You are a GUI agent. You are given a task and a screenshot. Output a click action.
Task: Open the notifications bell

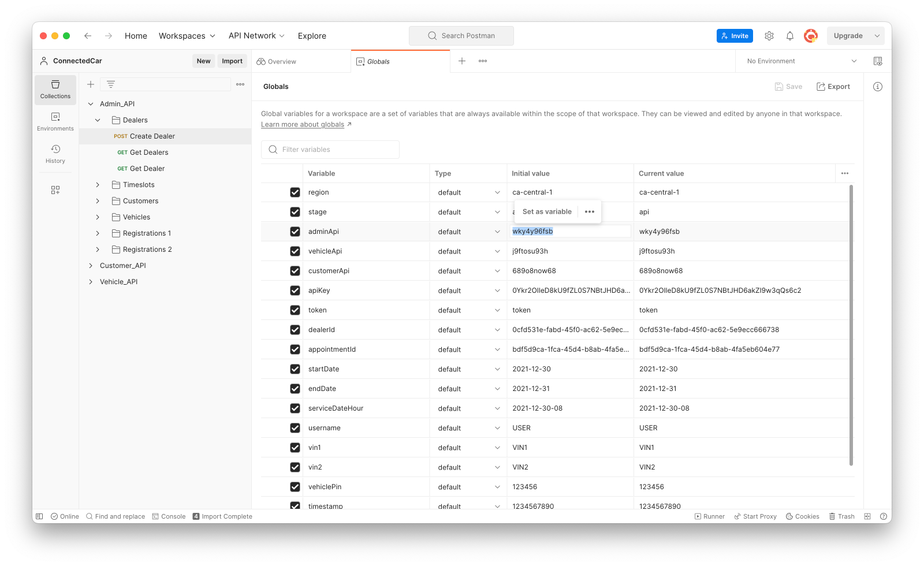(x=790, y=36)
